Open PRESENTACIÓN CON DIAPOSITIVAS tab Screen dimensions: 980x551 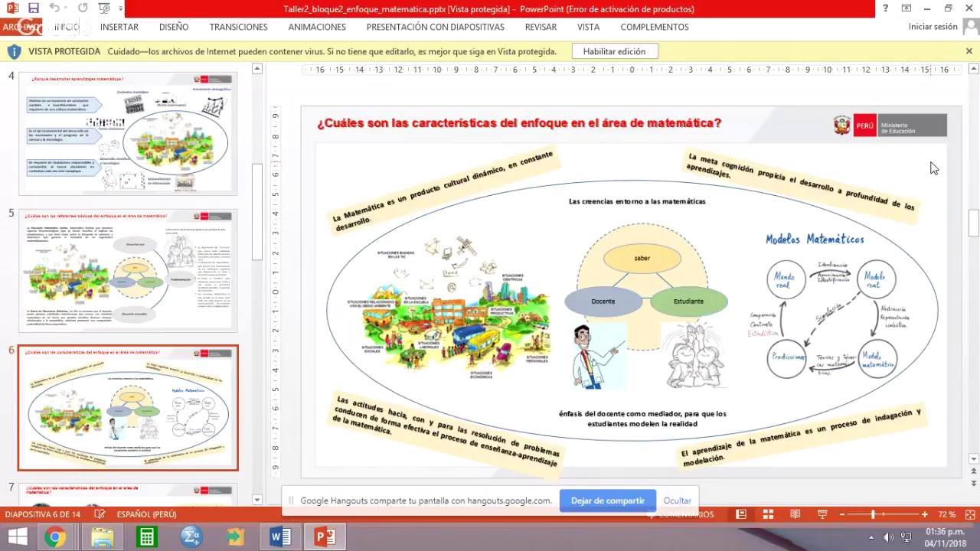435,27
